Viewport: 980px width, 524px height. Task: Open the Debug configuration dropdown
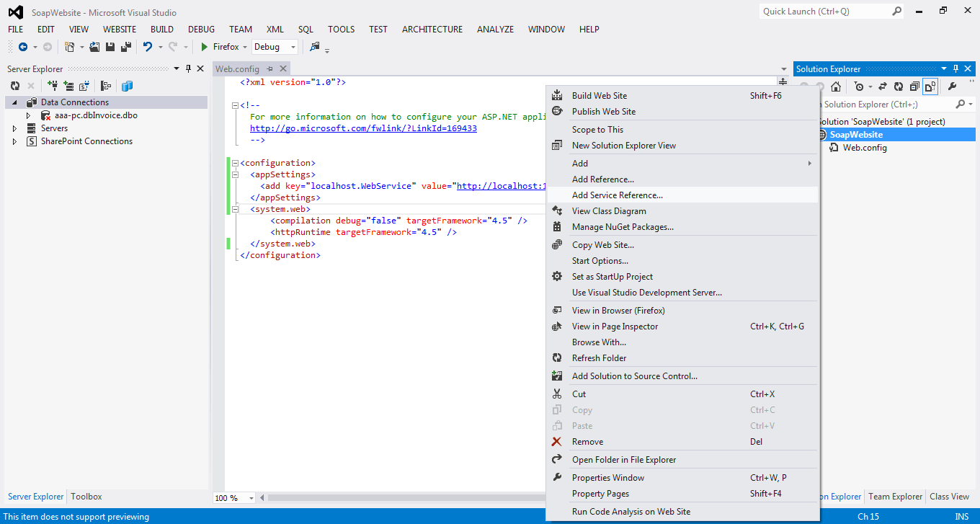tap(275, 47)
